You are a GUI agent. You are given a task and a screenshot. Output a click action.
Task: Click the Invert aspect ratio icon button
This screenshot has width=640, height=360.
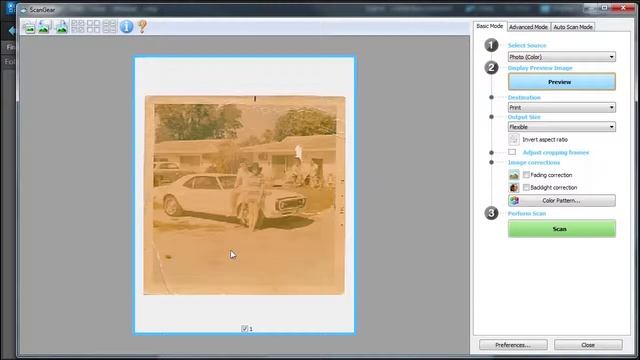514,140
